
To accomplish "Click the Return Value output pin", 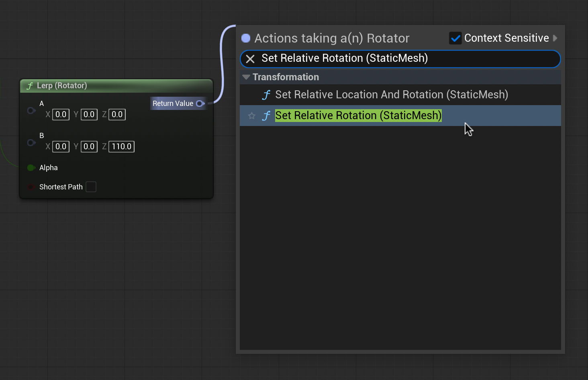I will [x=200, y=104].
